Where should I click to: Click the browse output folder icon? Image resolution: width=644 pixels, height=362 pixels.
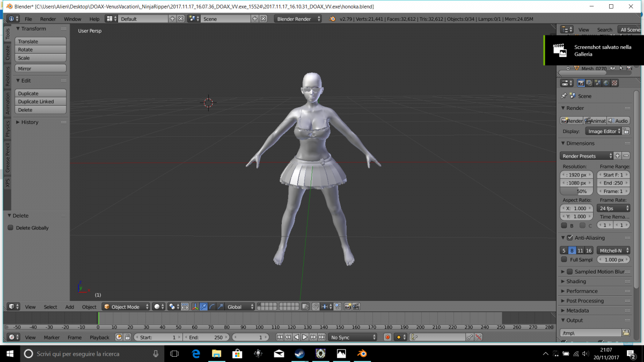(x=626, y=333)
